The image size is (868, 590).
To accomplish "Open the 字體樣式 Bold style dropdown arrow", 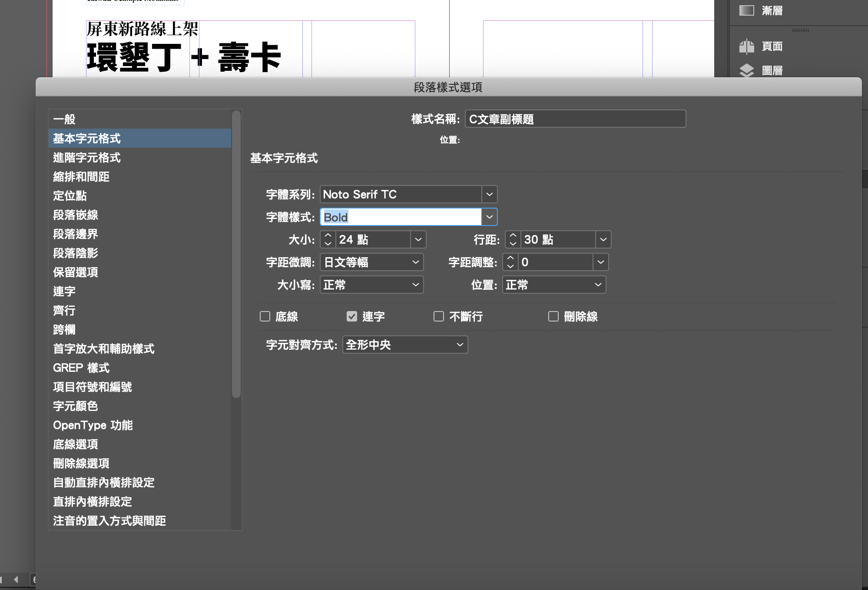I will (489, 217).
